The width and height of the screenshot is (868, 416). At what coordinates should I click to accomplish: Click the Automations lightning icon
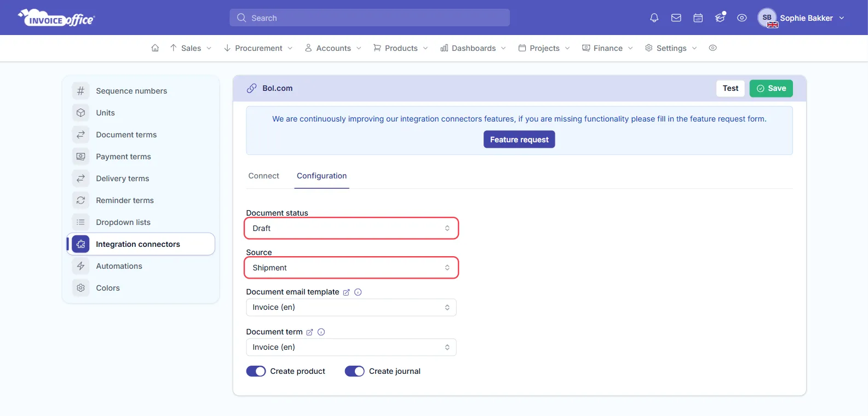click(x=81, y=266)
